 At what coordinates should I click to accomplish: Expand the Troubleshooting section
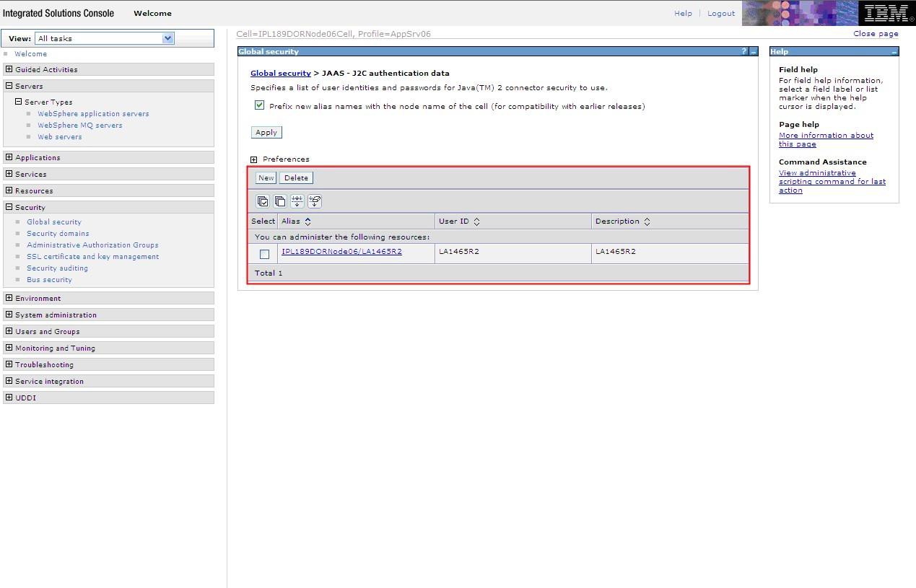(9, 364)
